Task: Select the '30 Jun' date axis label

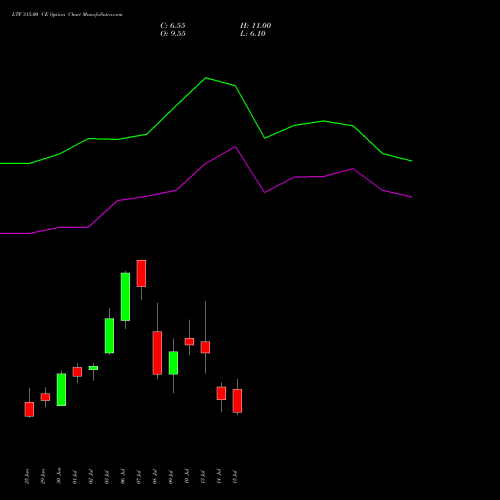Action: 59,476
